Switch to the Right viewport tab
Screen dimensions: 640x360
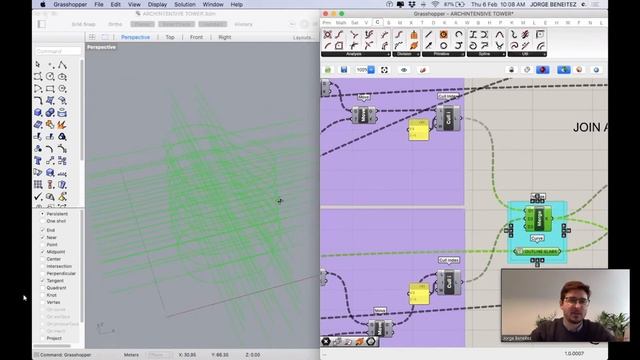click(224, 37)
